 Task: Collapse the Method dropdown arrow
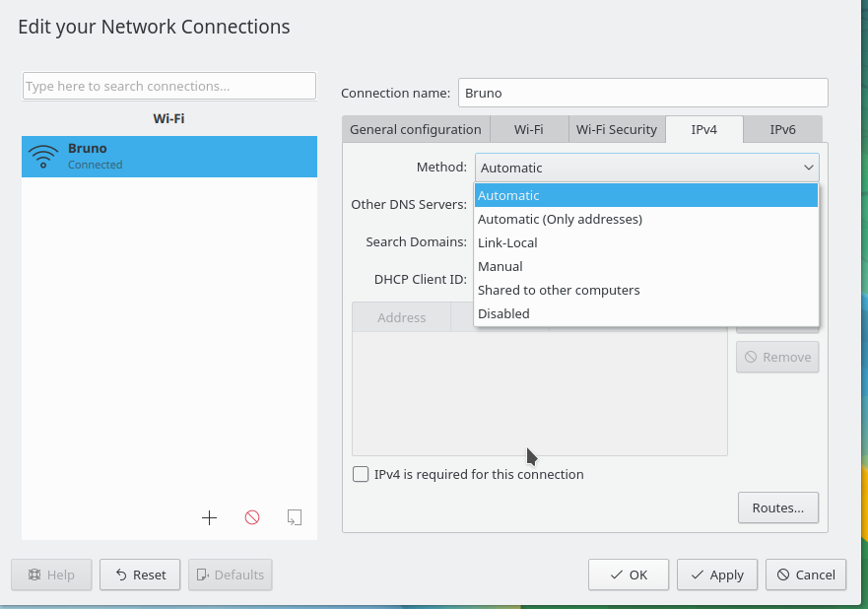coord(808,168)
